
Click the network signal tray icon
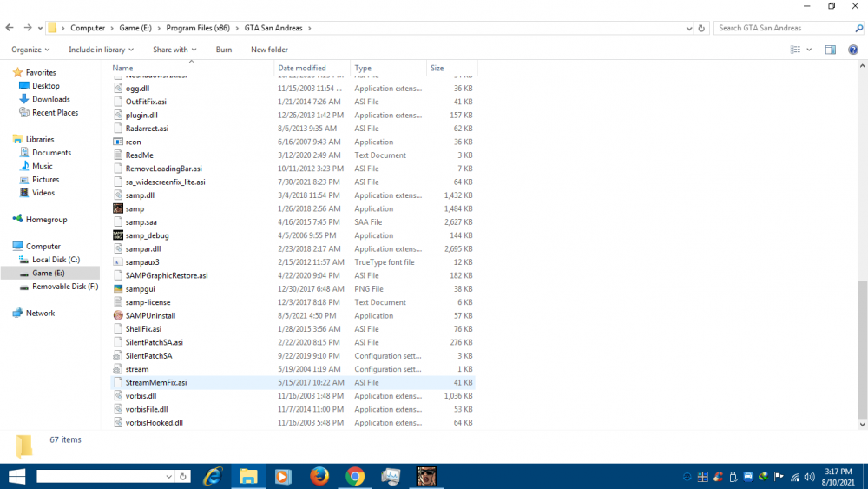[x=795, y=477]
